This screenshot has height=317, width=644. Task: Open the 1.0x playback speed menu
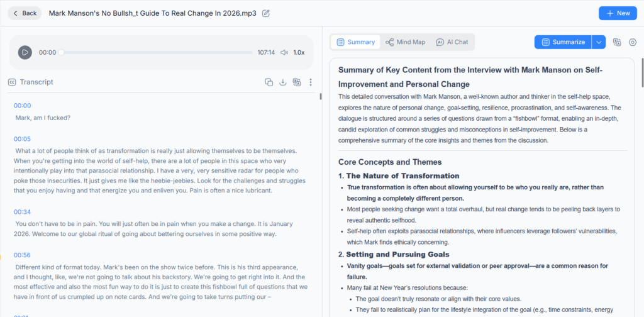299,52
